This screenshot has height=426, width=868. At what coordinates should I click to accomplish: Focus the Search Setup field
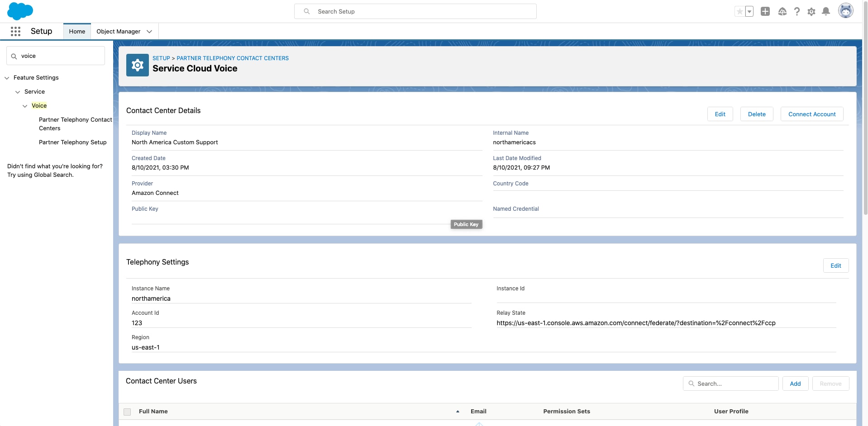[x=415, y=11]
